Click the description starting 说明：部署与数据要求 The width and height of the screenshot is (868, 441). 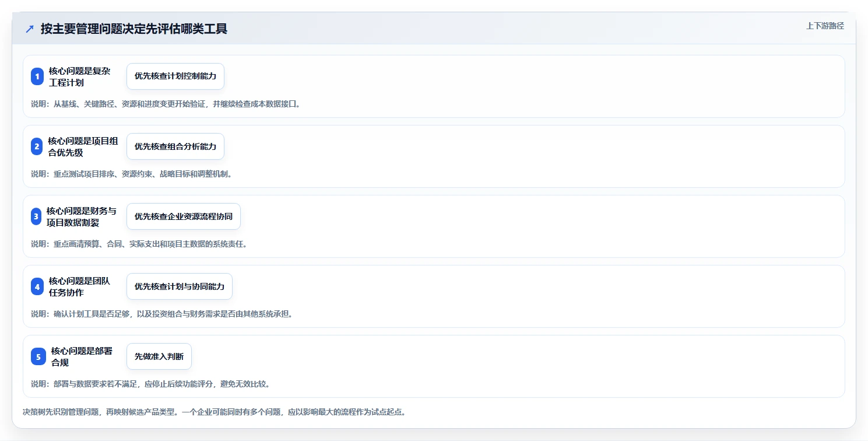click(x=150, y=384)
